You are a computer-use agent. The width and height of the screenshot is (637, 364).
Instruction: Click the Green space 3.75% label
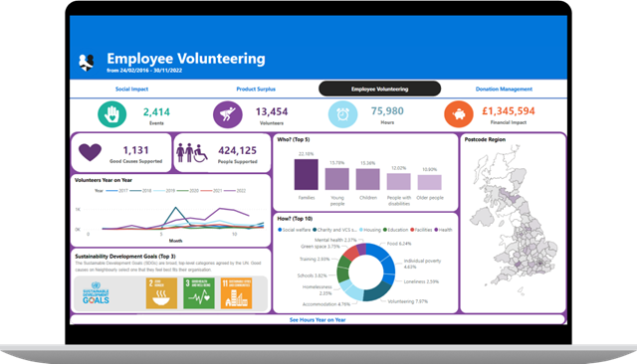[320, 247]
